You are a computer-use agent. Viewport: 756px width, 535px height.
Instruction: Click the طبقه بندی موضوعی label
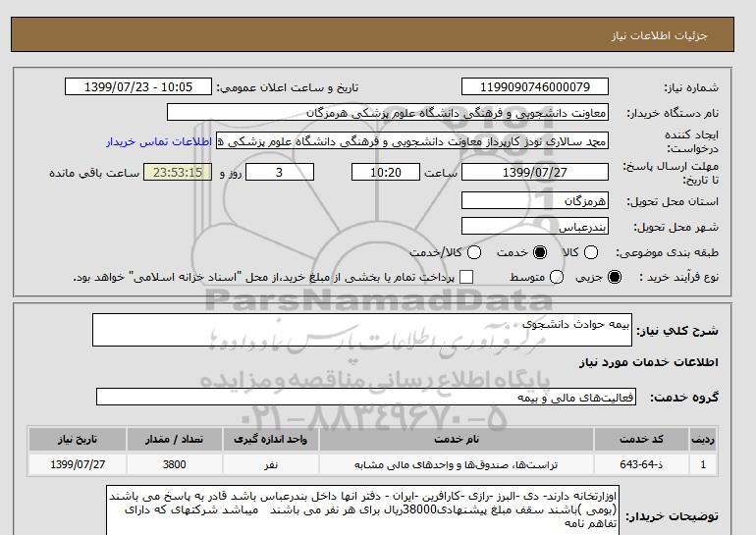(x=668, y=252)
